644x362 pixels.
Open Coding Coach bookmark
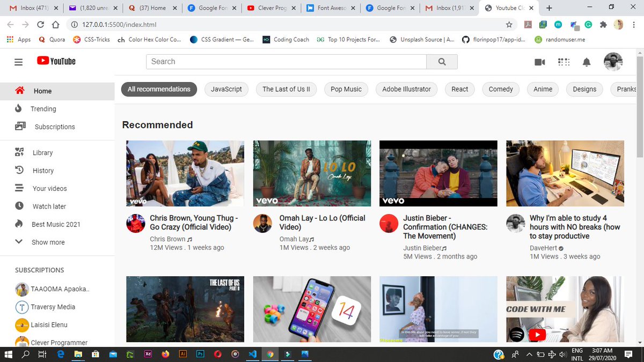click(x=286, y=40)
